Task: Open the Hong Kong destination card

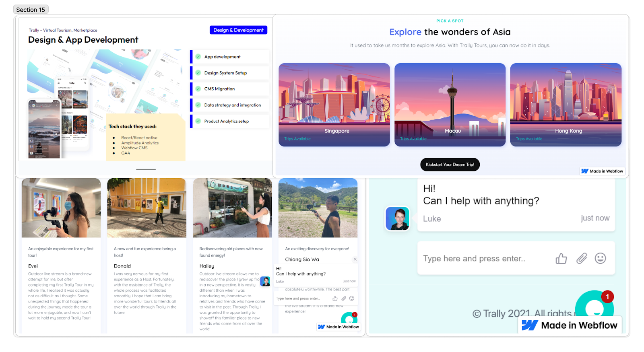Action: coord(566,105)
